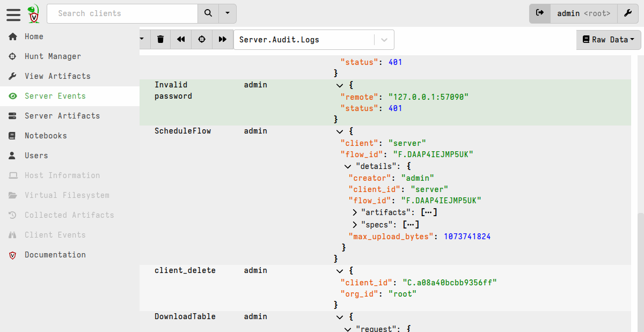Image resolution: width=644 pixels, height=332 pixels.
Task: Click the Users person icon
Action: [13, 156]
